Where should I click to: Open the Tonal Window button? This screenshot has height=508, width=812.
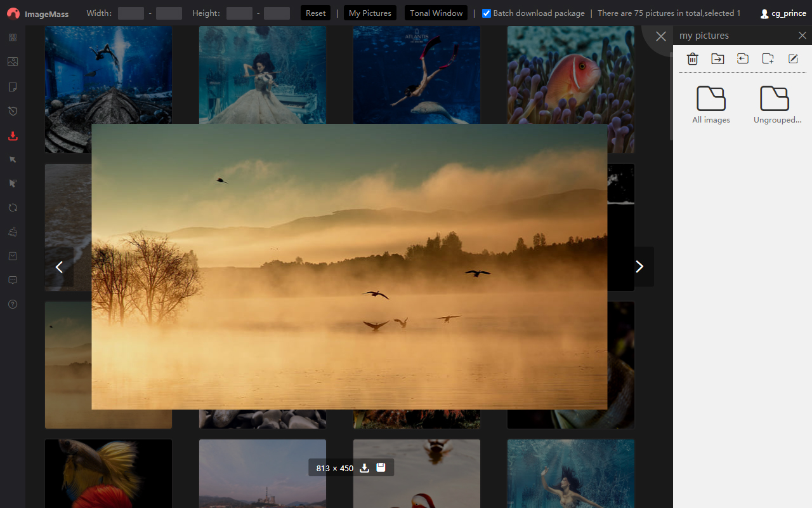coord(436,13)
